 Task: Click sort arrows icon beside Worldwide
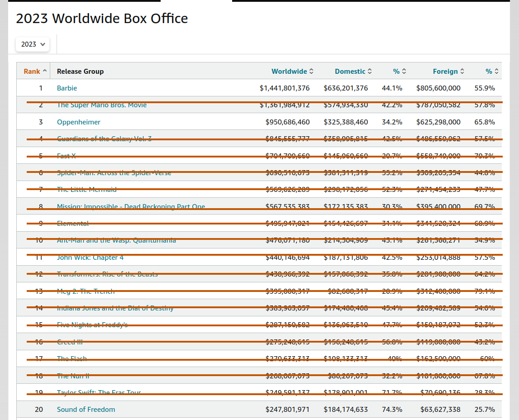pyautogui.click(x=311, y=72)
